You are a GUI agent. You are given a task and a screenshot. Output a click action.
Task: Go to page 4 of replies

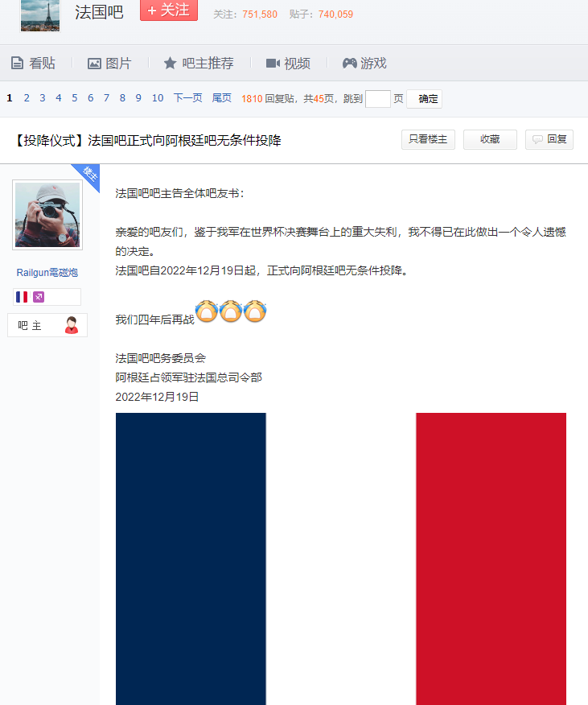tap(59, 98)
